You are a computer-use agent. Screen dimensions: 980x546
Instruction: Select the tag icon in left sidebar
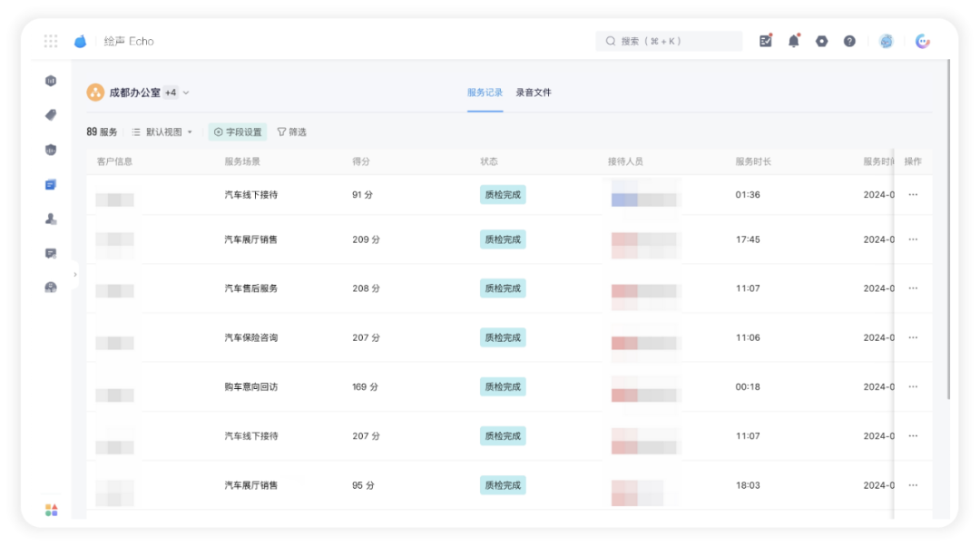point(51,115)
